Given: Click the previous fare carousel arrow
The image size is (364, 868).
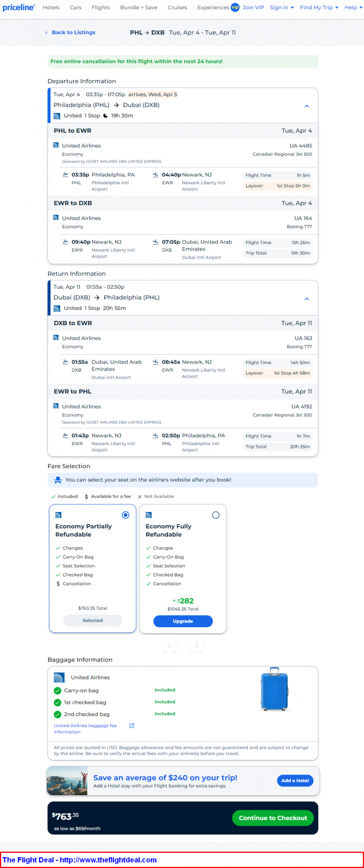Looking at the screenshot, I should pos(170,646).
